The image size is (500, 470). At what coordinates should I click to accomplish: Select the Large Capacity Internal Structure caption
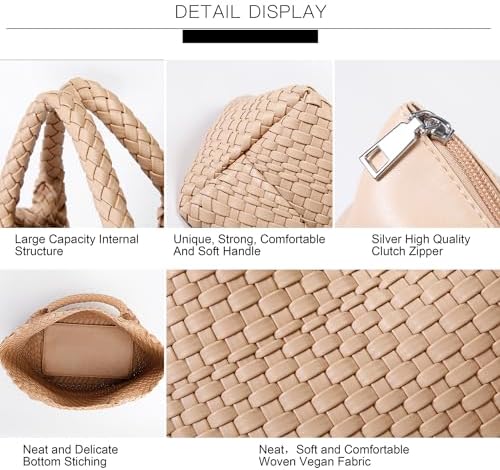click(77, 245)
